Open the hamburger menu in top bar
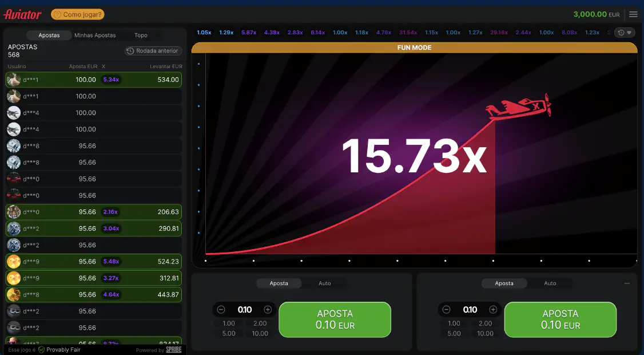This screenshot has height=355, width=644. (633, 14)
